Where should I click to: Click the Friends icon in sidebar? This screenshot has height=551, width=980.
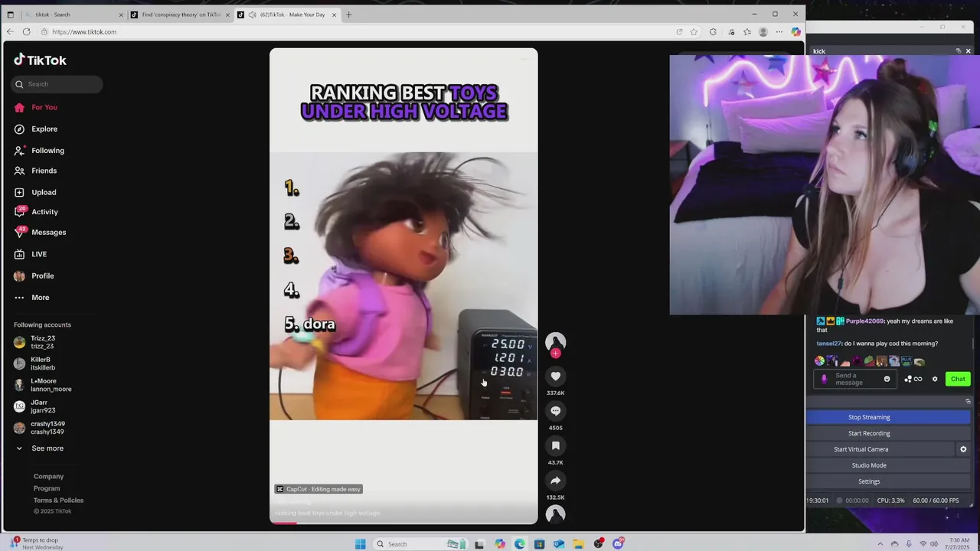click(x=19, y=171)
